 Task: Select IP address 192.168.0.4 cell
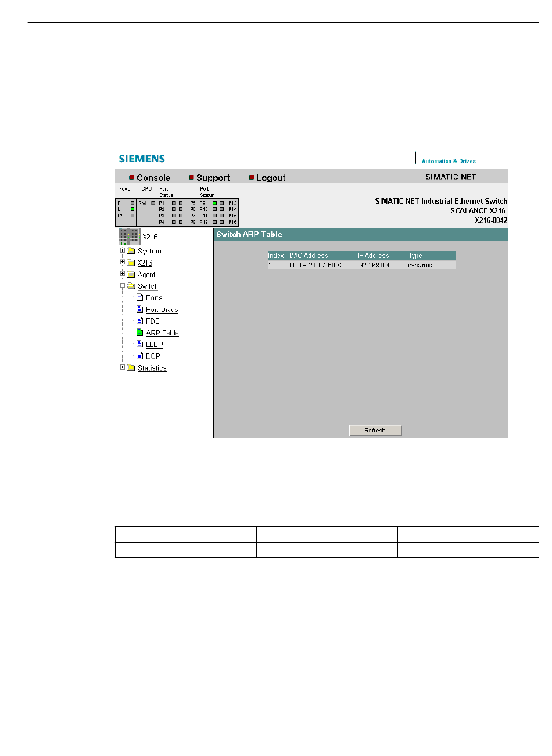pos(372,265)
